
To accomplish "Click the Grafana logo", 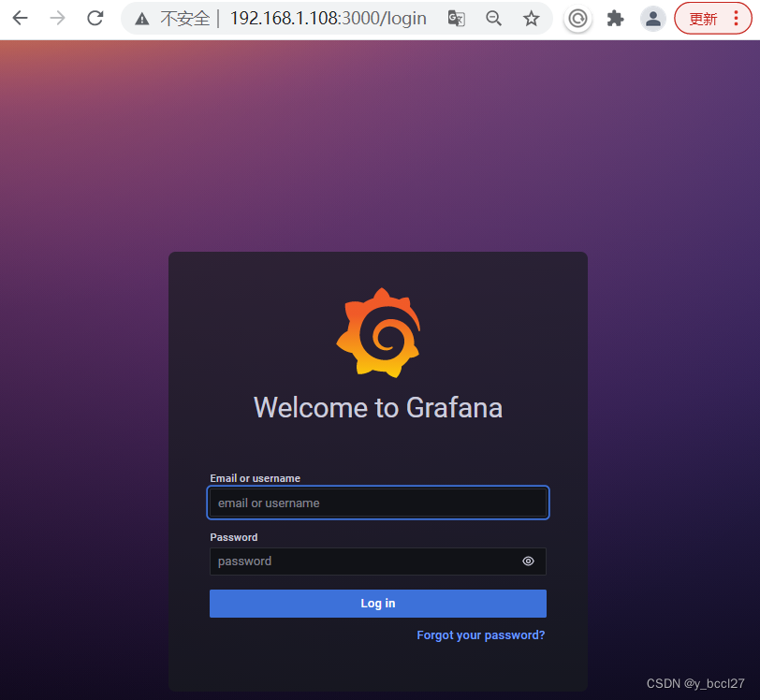I will click(x=378, y=333).
